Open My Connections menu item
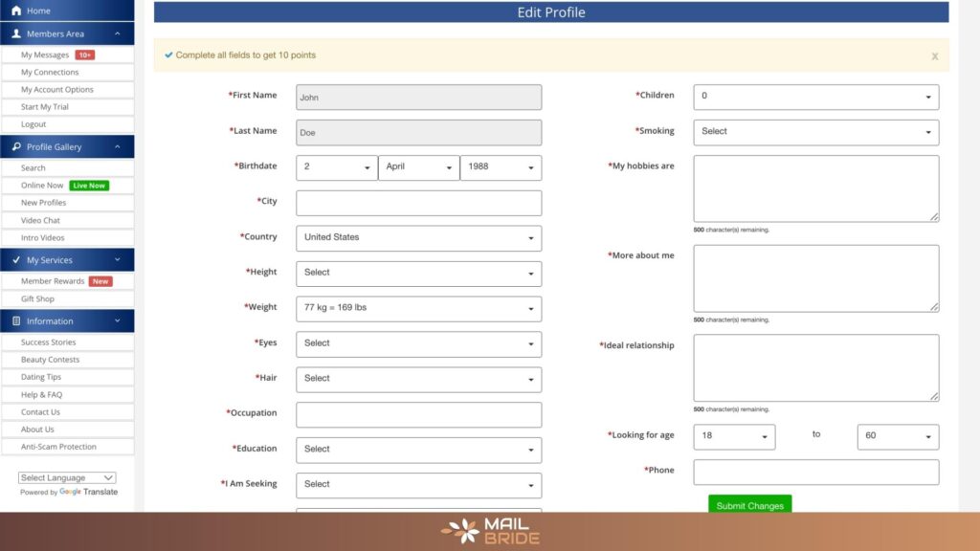The image size is (980, 551). 50,73
